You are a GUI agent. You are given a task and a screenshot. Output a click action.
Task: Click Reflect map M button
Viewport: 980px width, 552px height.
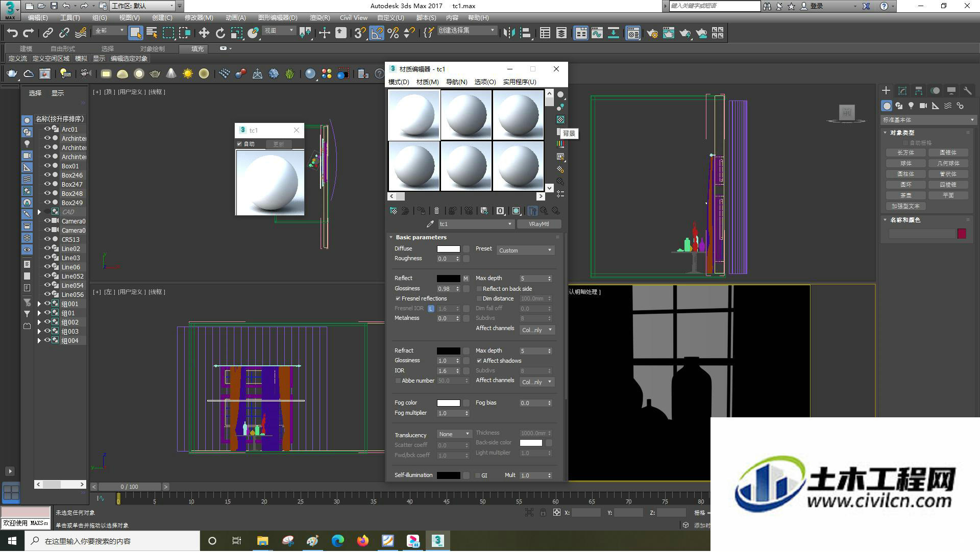coord(465,279)
